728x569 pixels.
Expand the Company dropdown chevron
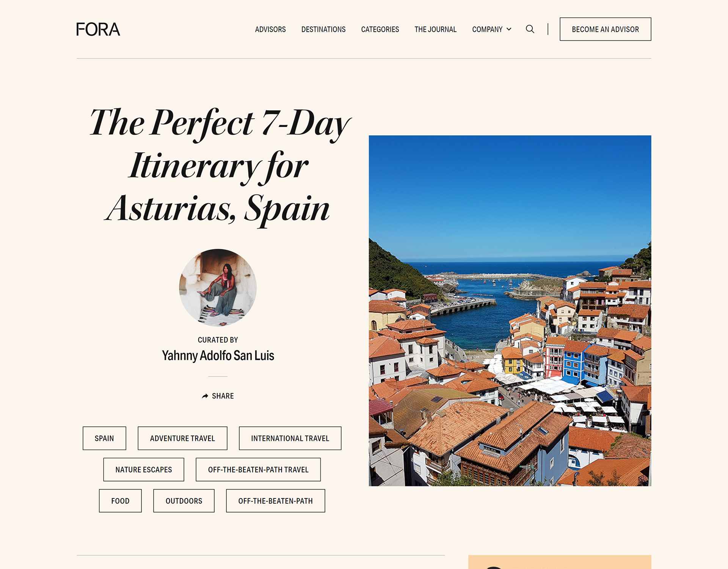point(509,29)
